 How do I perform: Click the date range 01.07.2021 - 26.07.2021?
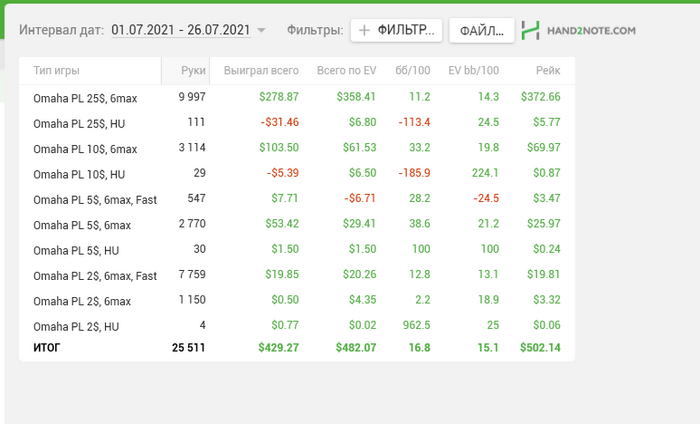click(181, 30)
